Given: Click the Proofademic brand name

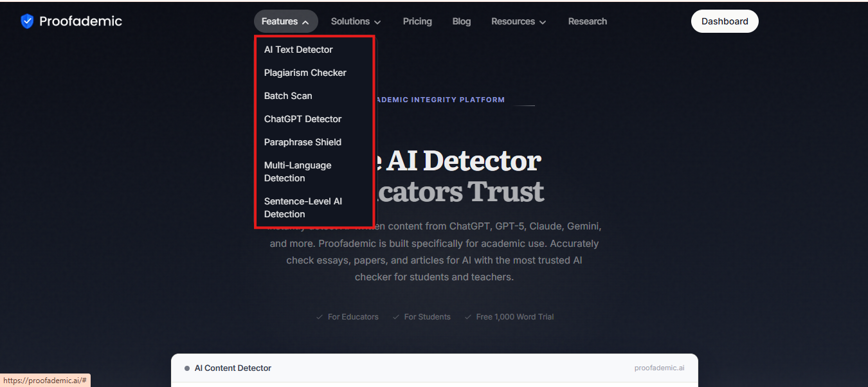Looking at the screenshot, I should [x=80, y=21].
